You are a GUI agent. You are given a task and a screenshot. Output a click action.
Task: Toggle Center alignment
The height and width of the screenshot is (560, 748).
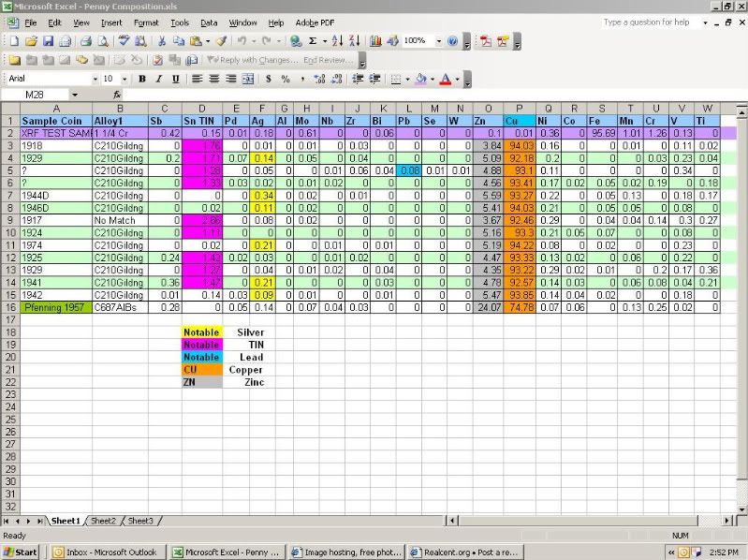pyautogui.click(x=213, y=80)
